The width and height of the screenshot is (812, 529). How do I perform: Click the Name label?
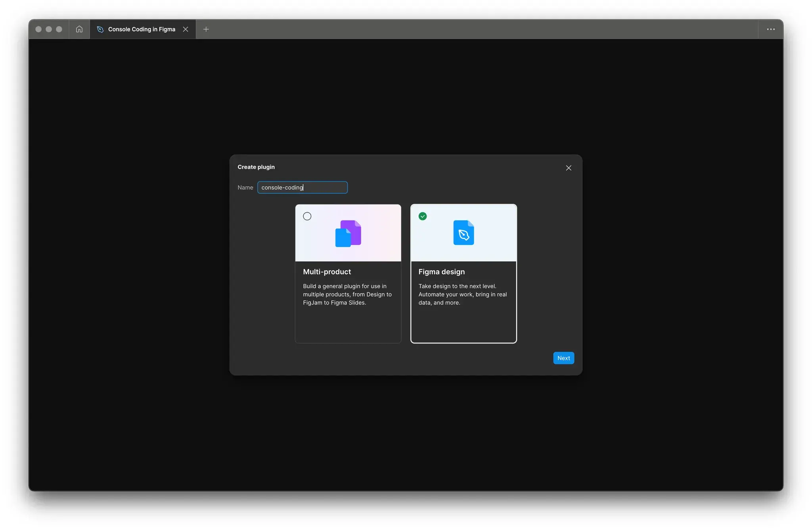245,187
